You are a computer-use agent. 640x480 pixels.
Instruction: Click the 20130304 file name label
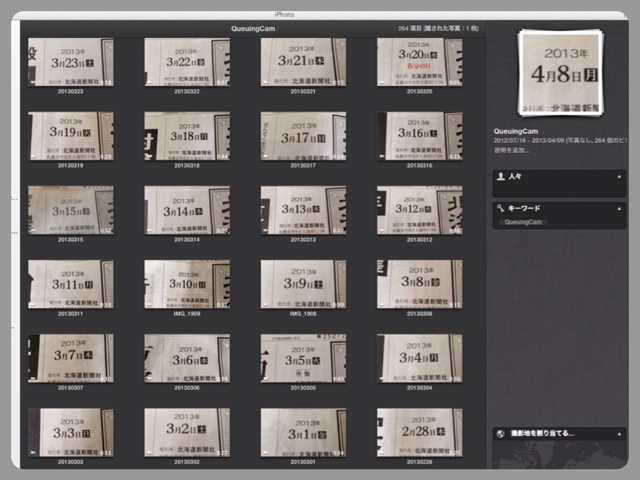420,388
